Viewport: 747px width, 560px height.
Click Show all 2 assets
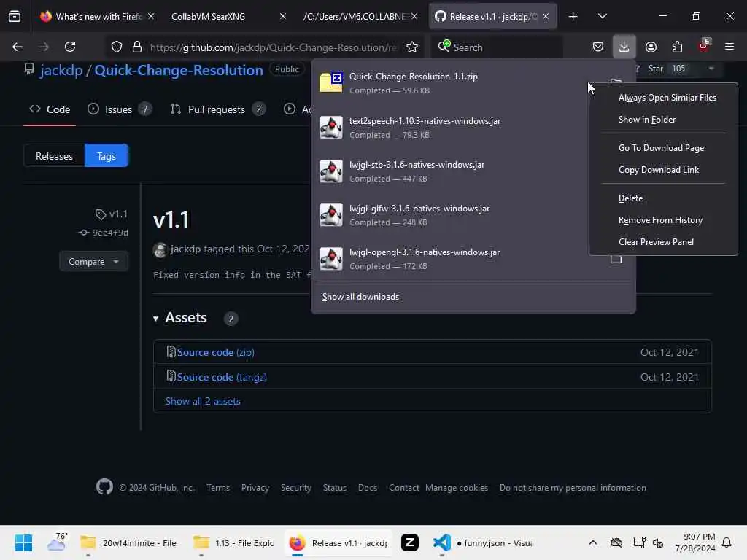203,402
